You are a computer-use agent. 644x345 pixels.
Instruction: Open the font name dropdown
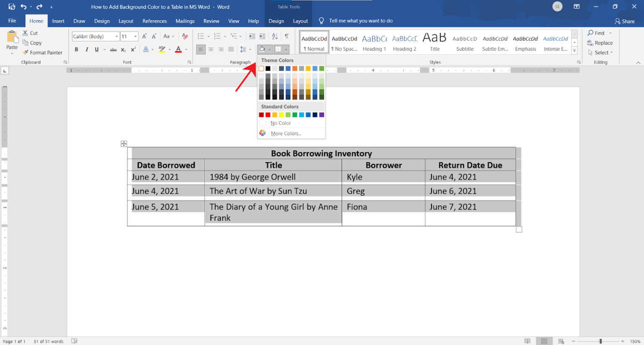(117, 36)
